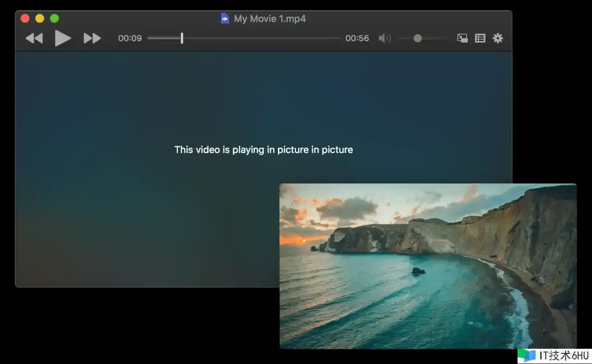Viewport: 592px width, 364px height.
Task: Maximize the window with green button
Action: click(x=55, y=18)
